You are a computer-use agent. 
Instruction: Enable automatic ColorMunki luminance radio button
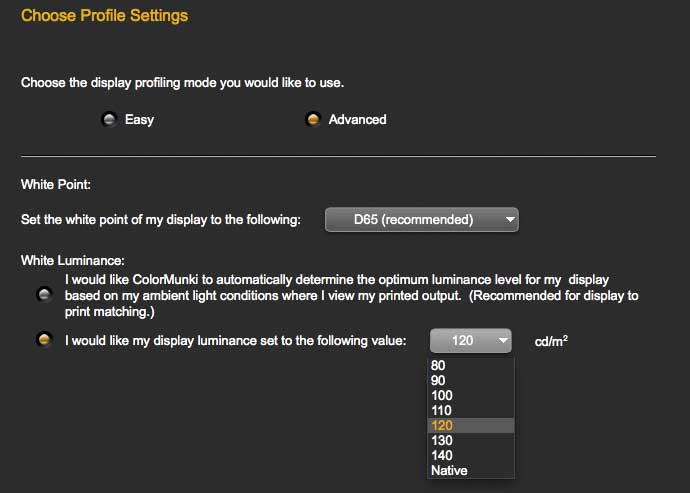(44, 294)
